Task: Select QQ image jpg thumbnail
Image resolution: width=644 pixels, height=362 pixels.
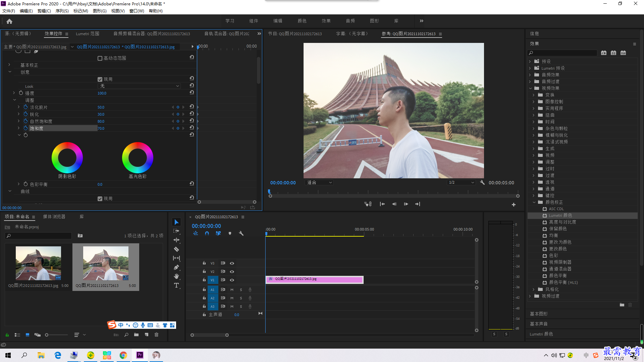Action: (38, 263)
